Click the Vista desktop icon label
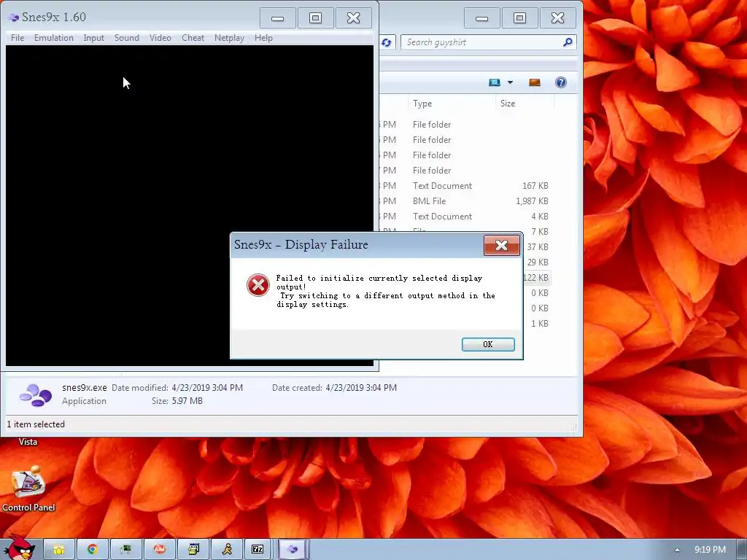The image size is (747, 560). (x=28, y=442)
